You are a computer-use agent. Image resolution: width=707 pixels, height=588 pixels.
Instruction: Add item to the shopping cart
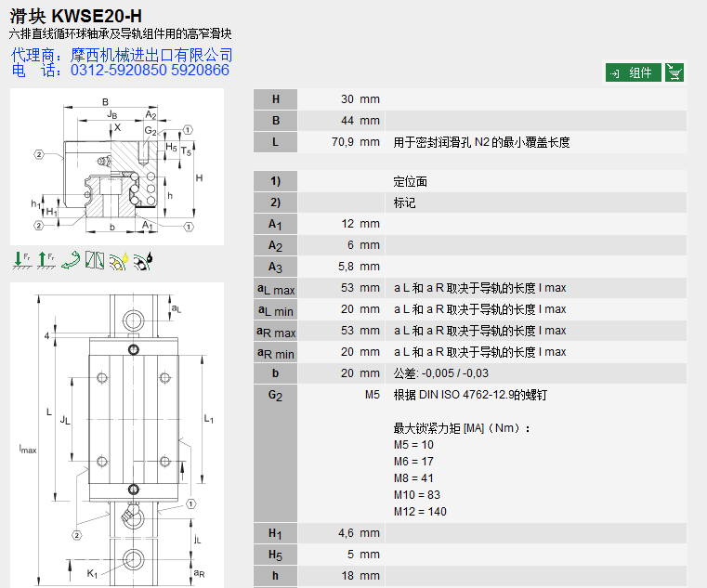point(675,72)
